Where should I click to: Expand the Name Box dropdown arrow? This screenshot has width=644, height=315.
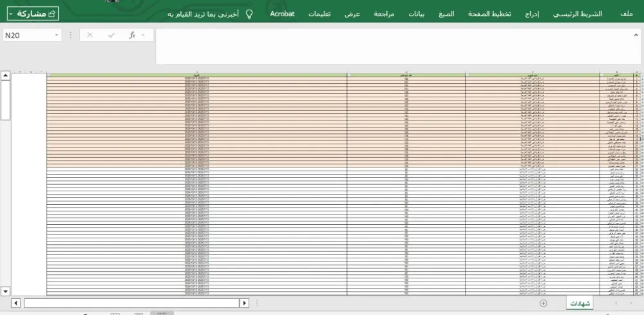click(x=56, y=35)
